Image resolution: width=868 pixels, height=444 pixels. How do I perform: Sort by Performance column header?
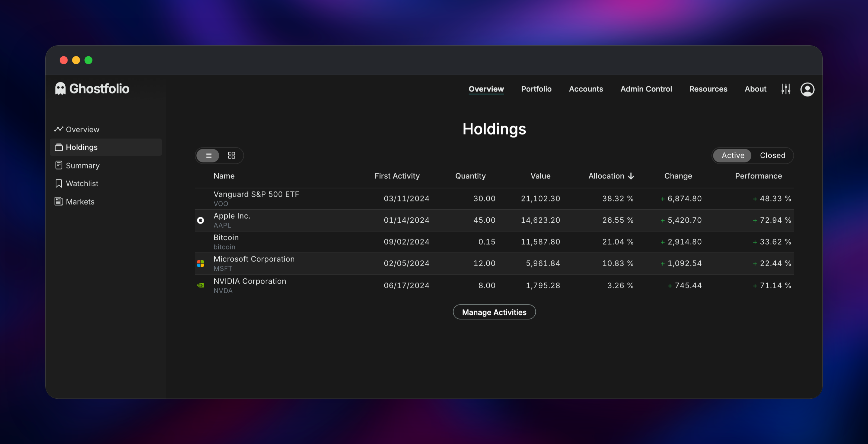[758, 176]
